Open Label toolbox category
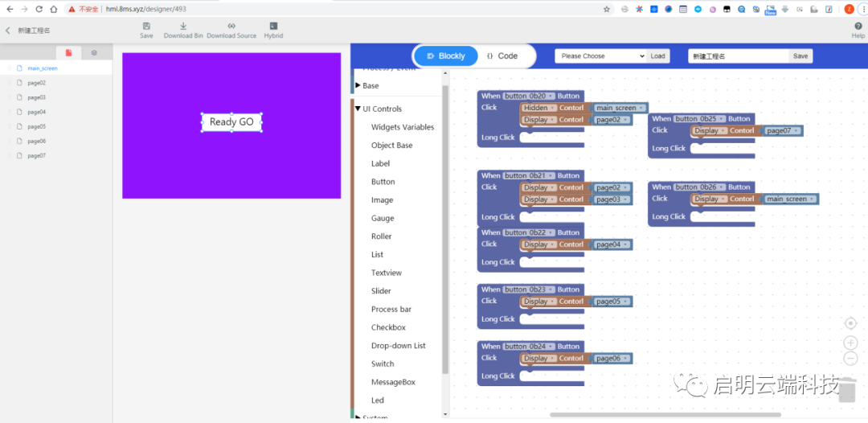 coord(380,164)
